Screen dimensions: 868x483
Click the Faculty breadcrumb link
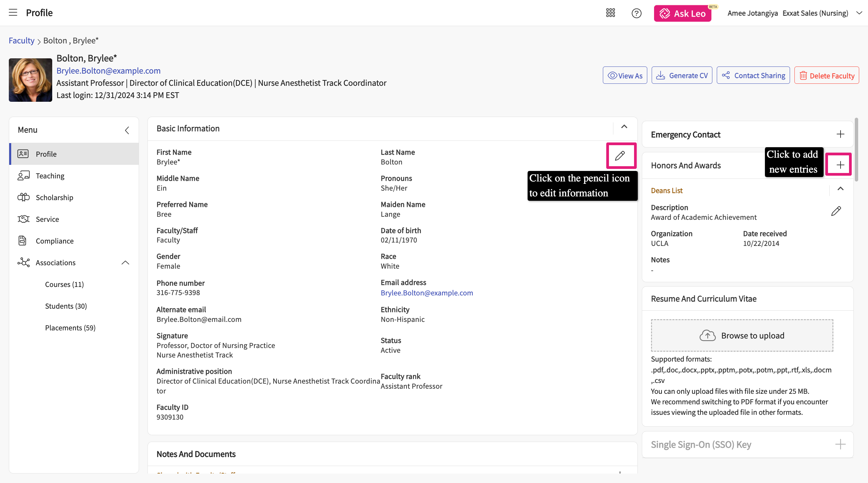(21, 41)
